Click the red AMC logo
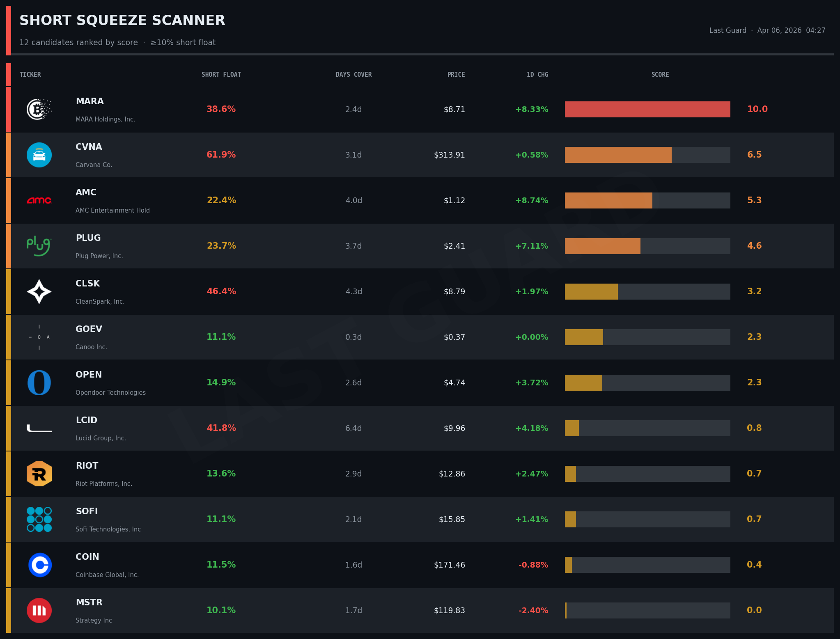Screen dimensions: 840x639 [39, 201]
